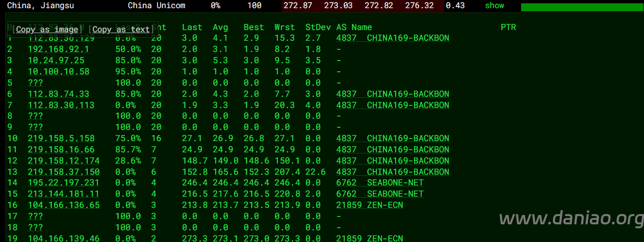The height and width of the screenshot is (242, 644).
Task: Click IP address 112.83.30.113
Action: pyautogui.click(x=61, y=105)
